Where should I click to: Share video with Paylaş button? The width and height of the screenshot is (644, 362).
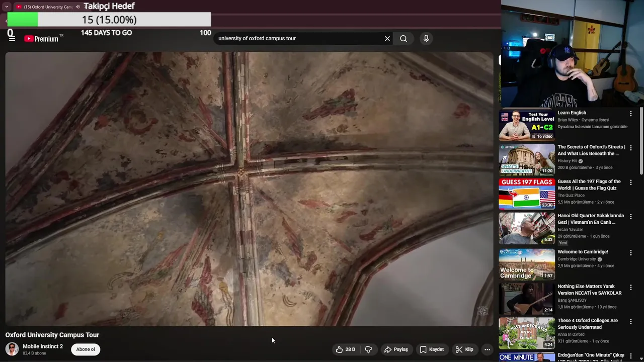[396, 349]
